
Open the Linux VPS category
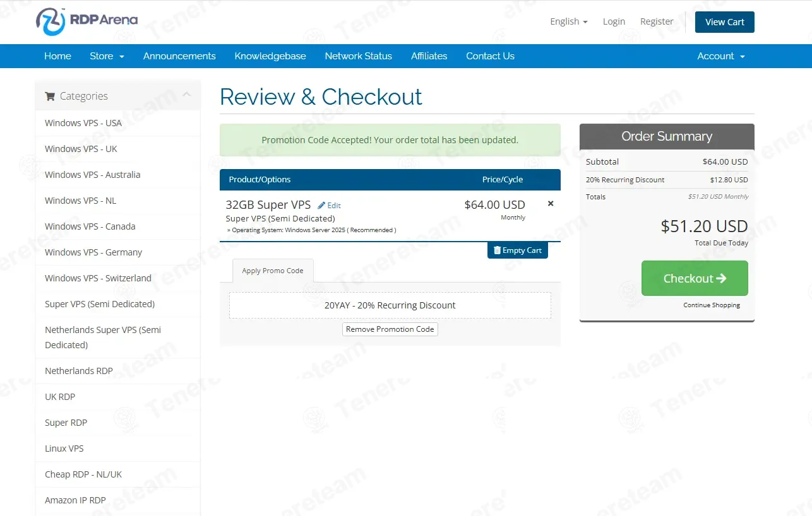118,449
